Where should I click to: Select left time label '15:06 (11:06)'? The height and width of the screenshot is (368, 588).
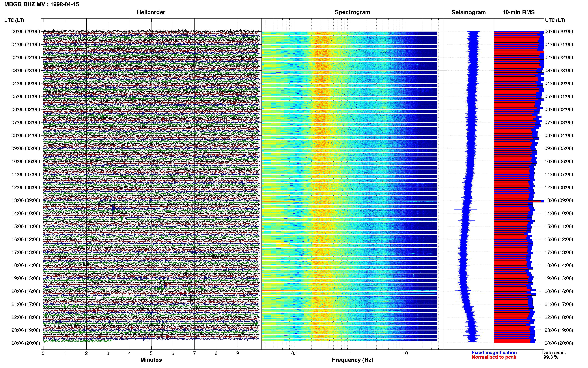click(26, 226)
